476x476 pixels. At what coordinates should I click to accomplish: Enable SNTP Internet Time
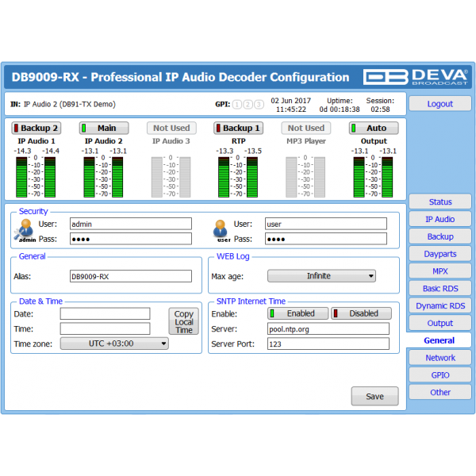click(x=297, y=313)
